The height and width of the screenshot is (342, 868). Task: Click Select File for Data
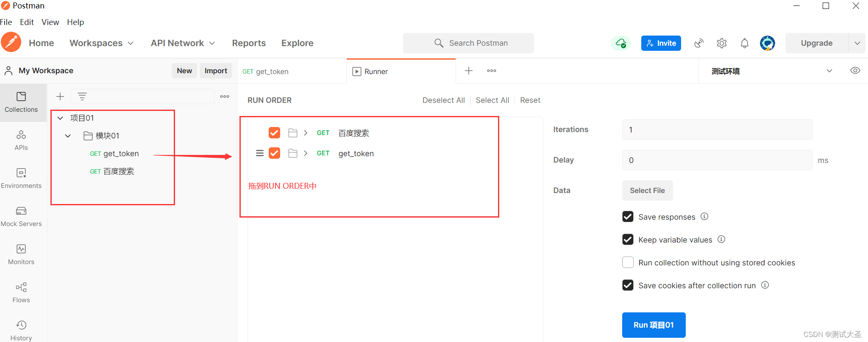point(647,190)
